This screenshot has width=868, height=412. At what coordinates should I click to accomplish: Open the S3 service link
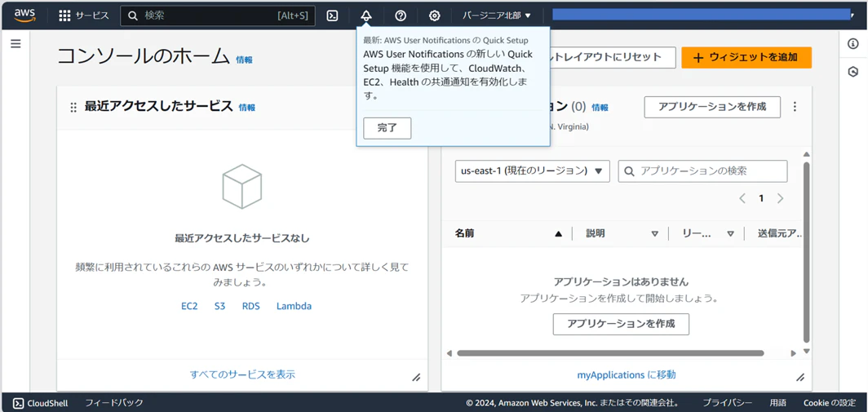(x=219, y=306)
